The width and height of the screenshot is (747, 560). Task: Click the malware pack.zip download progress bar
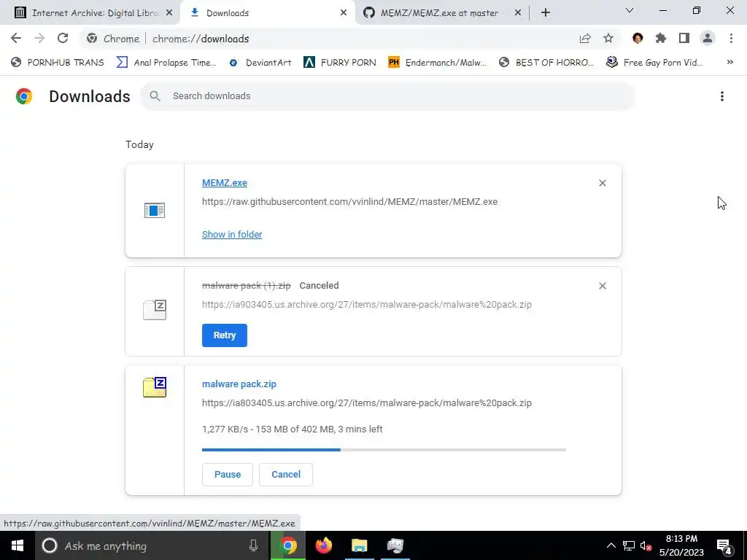click(x=384, y=449)
